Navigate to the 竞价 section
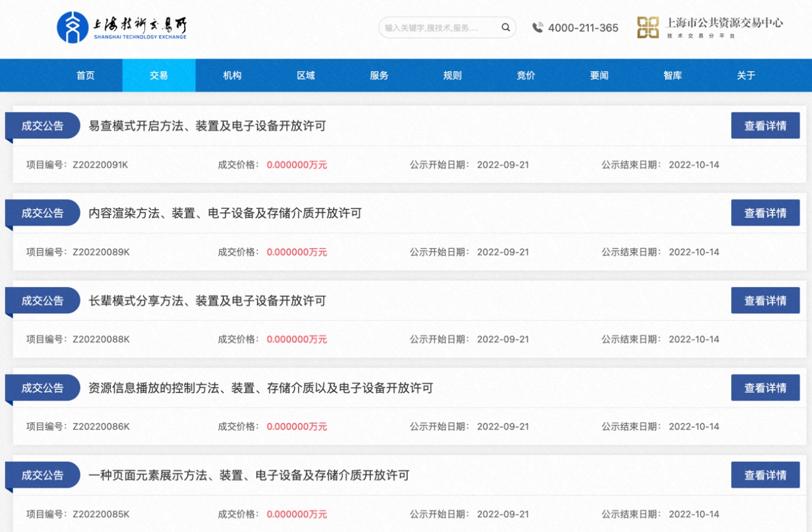The image size is (812, 532). pyautogui.click(x=526, y=75)
